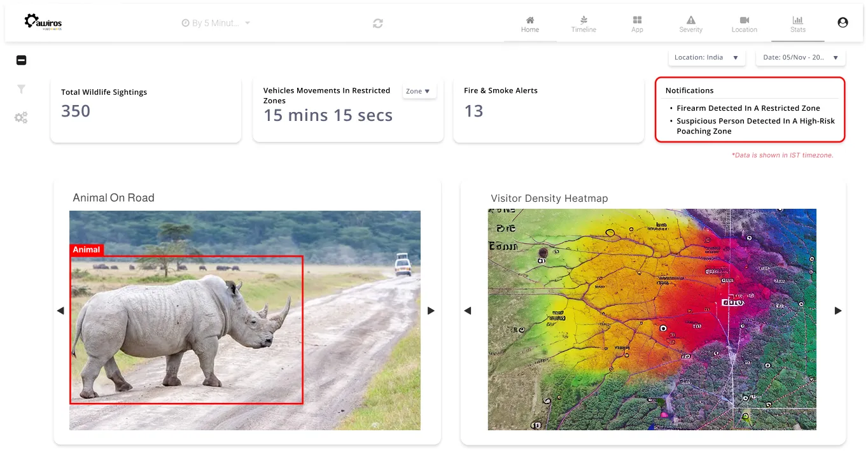Open the settings gears icon in sidebar
868x464 pixels.
click(21, 118)
